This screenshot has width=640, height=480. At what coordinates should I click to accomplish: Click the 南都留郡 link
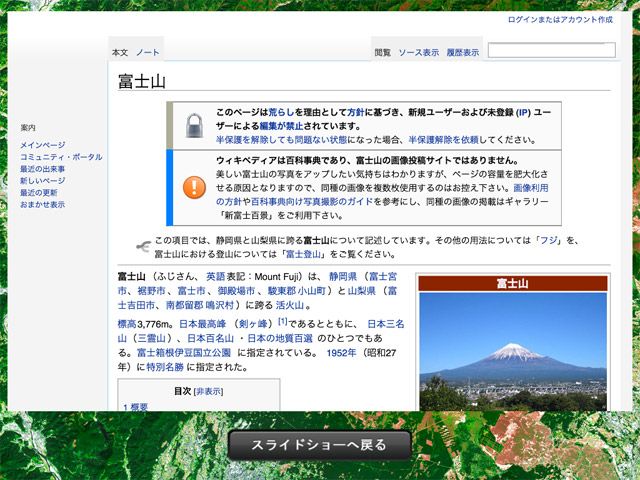click(184, 305)
